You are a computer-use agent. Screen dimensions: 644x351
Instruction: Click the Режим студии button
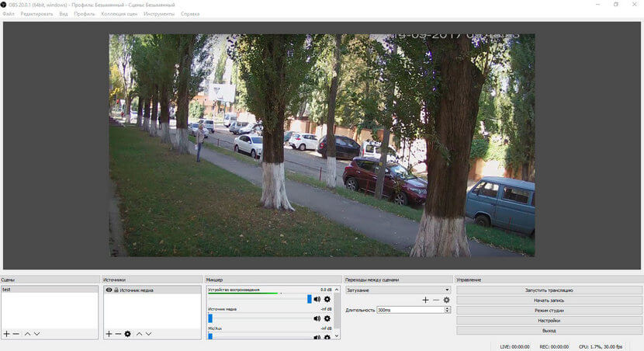click(549, 311)
